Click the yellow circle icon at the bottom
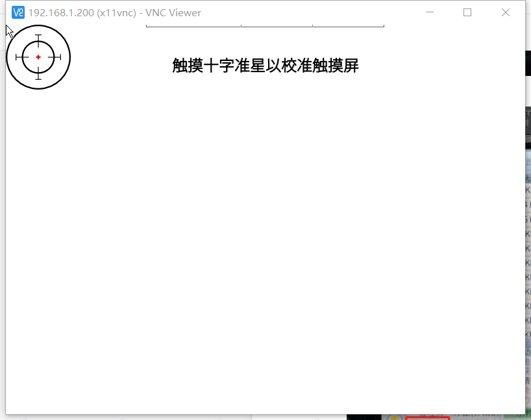The height and width of the screenshot is (420, 531). (x=394, y=417)
